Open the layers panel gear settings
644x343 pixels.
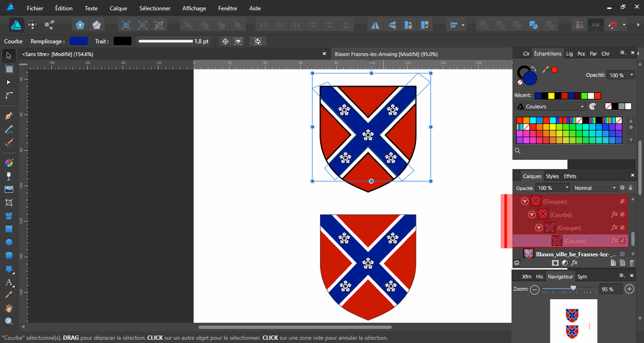[x=622, y=188]
